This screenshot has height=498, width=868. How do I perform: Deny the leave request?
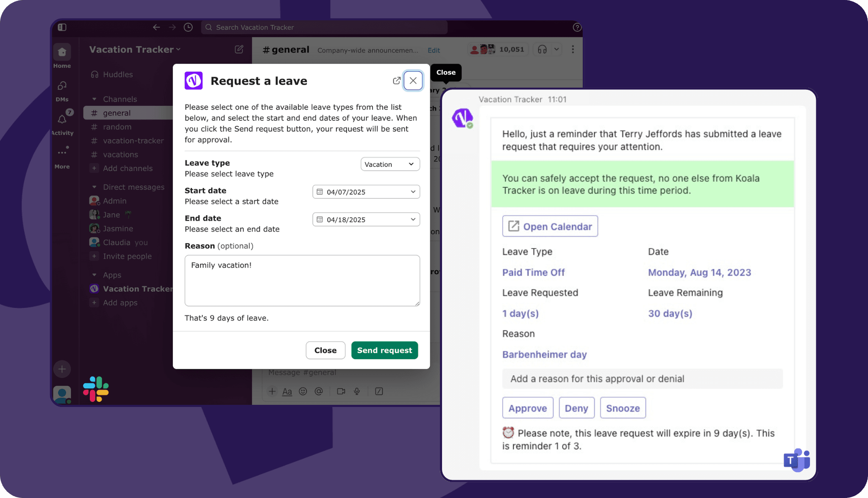click(576, 408)
